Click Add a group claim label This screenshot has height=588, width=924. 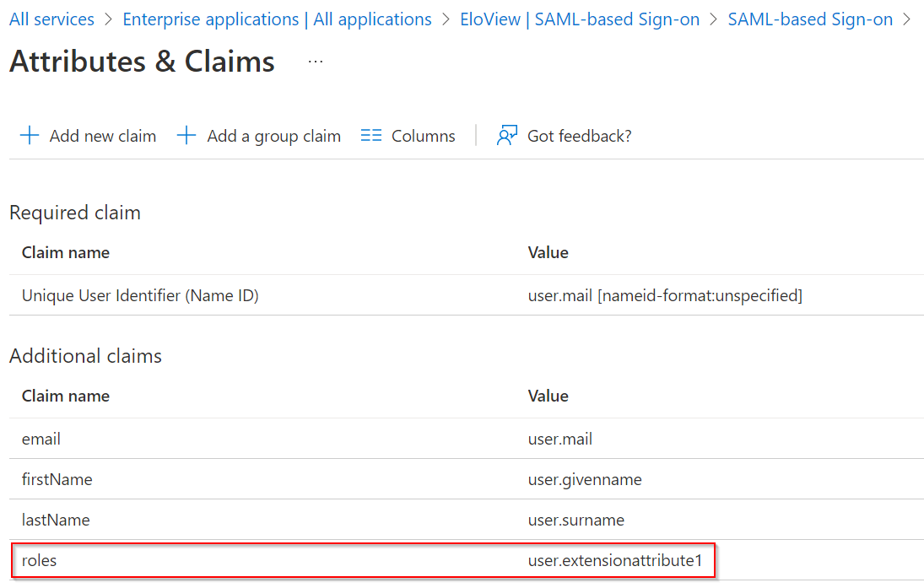point(274,136)
